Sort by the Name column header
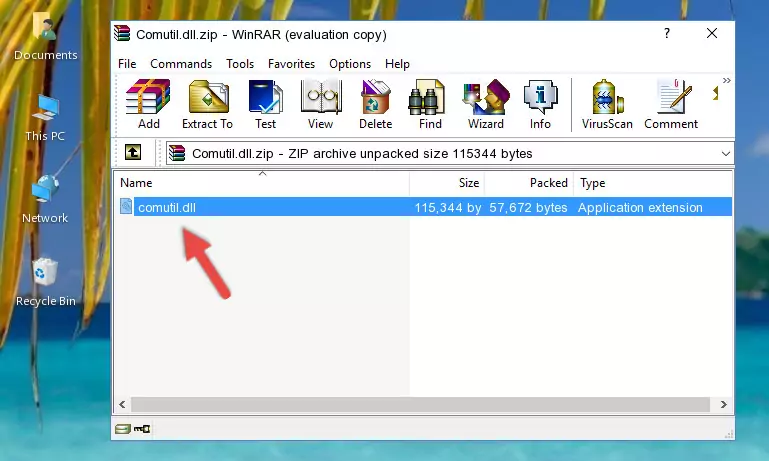Image resolution: width=769 pixels, height=461 pixels. (262, 183)
